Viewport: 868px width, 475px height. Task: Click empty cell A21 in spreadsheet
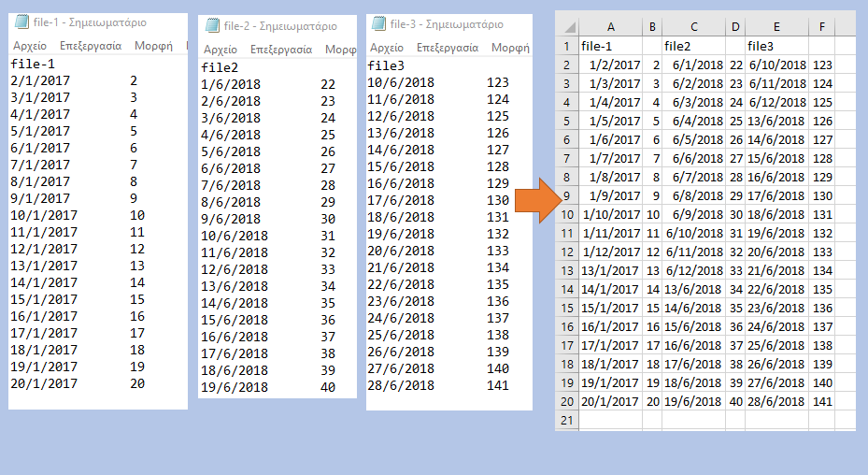[x=610, y=420]
